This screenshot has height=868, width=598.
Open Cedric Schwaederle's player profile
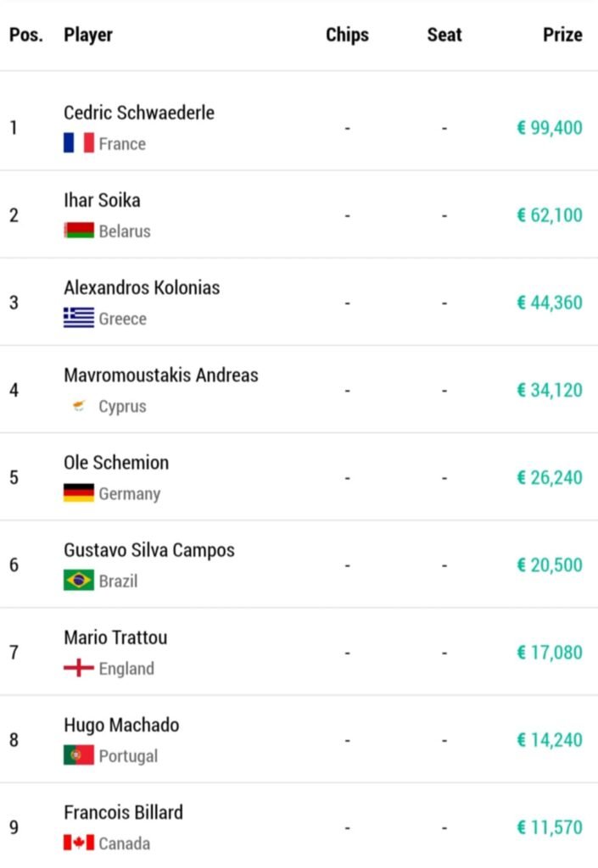(139, 113)
